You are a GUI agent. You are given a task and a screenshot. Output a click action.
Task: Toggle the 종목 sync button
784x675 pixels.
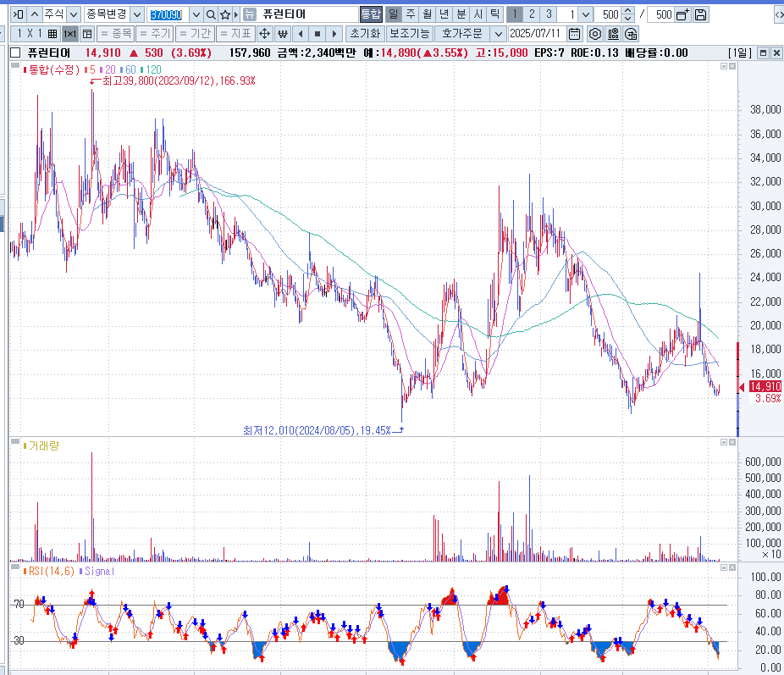tap(114, 34)
